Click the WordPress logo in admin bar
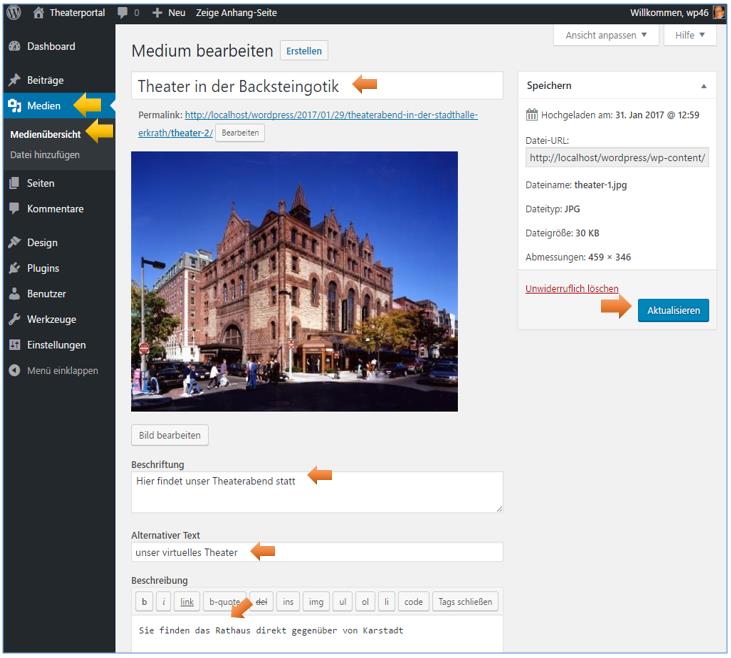This screenshot has height=658, width=731. point(14,13)
